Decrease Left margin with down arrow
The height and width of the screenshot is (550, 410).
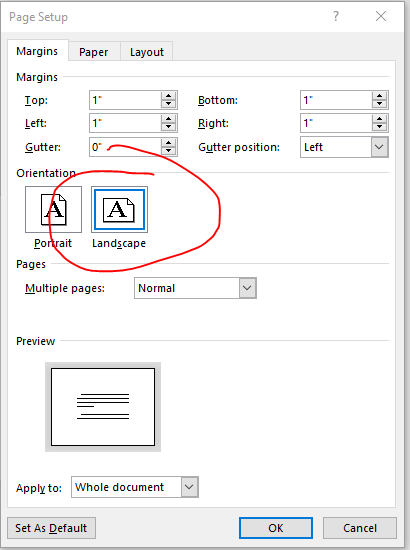pos(169,127)
